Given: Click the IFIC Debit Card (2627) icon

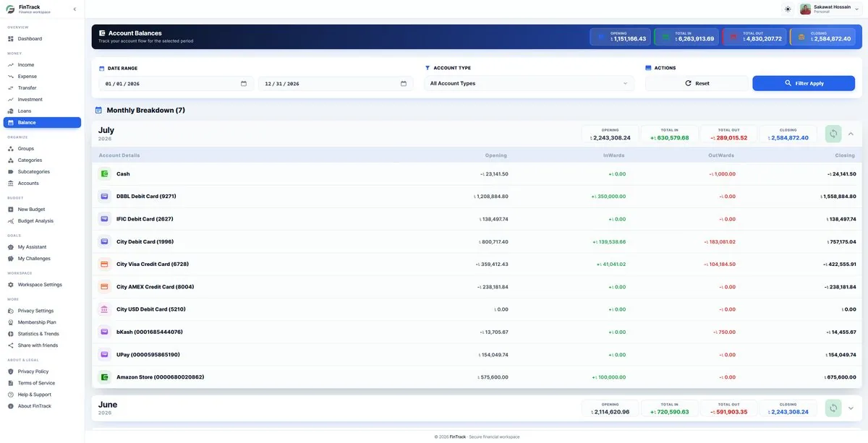Looking at the screenshot, I should [x=105, y=219].
